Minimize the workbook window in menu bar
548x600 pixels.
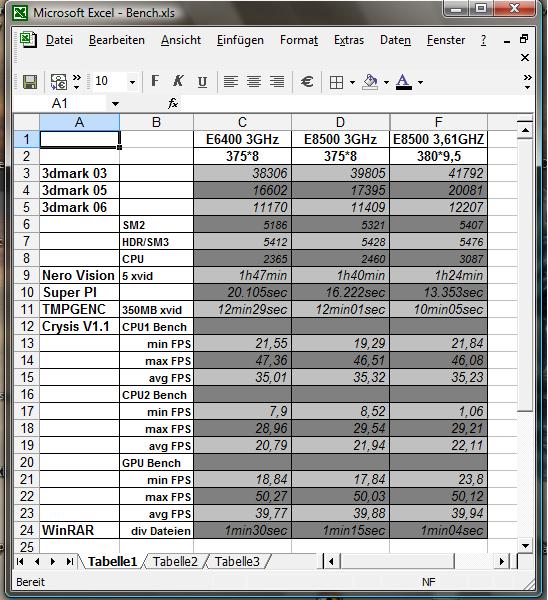(x=507, y=41)
